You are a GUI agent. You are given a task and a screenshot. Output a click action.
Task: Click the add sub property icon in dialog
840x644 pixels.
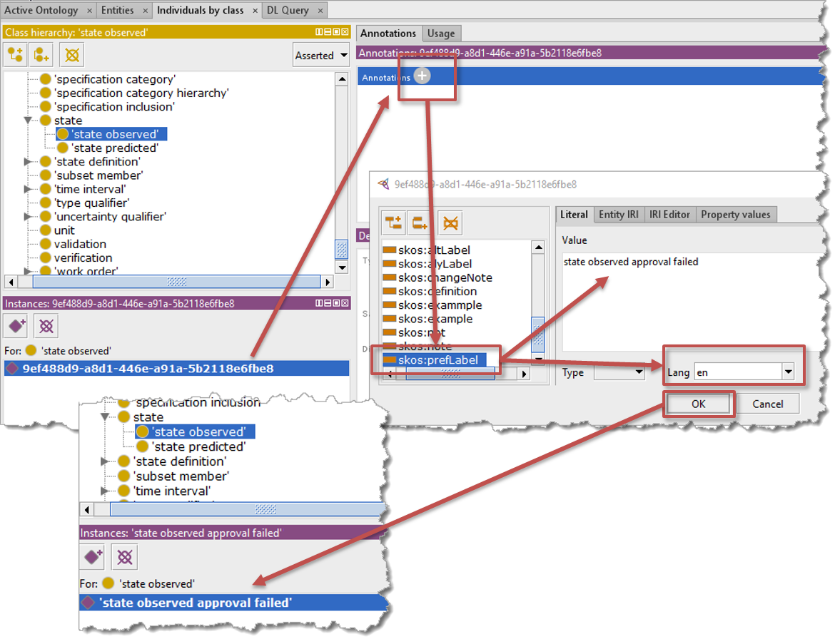click(394, 223)
